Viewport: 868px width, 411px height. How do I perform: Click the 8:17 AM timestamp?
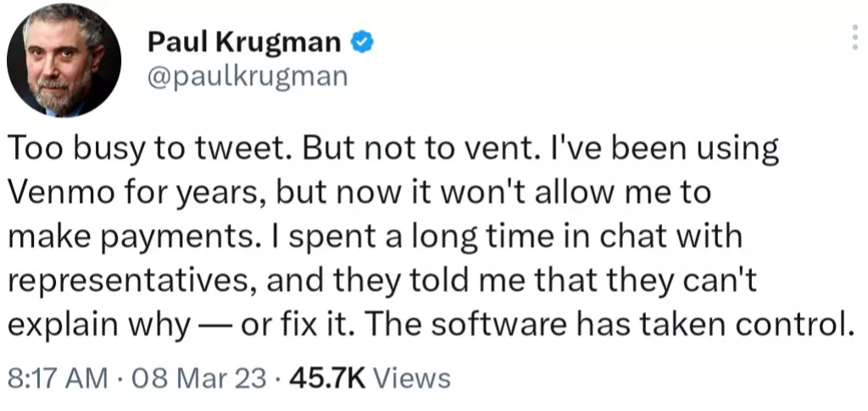tap(57, 378)
